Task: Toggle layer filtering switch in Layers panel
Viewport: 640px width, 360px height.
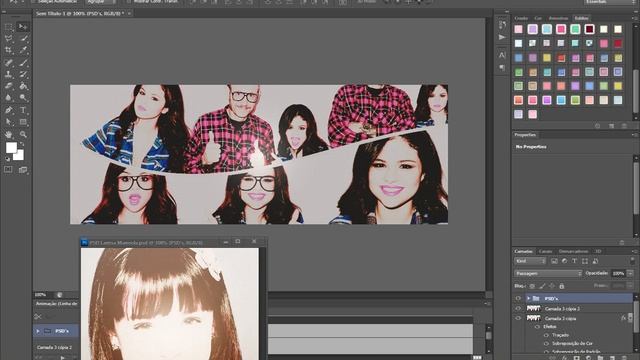Action: tap(633, 260)
